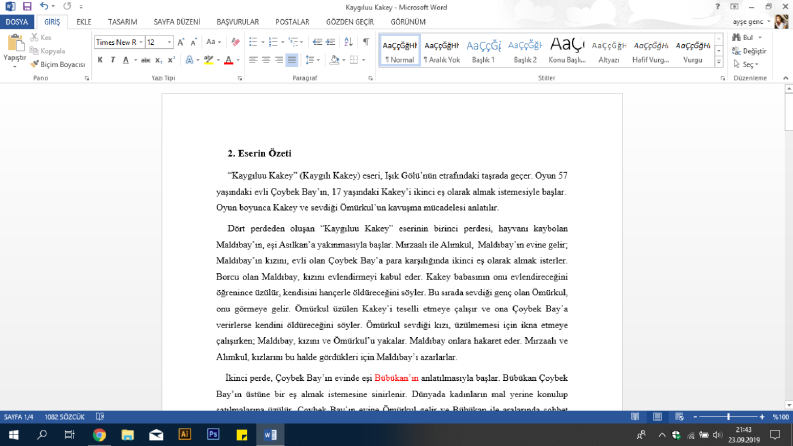The height and width of the screenshot is (446, 793).
Task: Open Yazı Tipi dialog launcher
Action: tap(240, 78)
